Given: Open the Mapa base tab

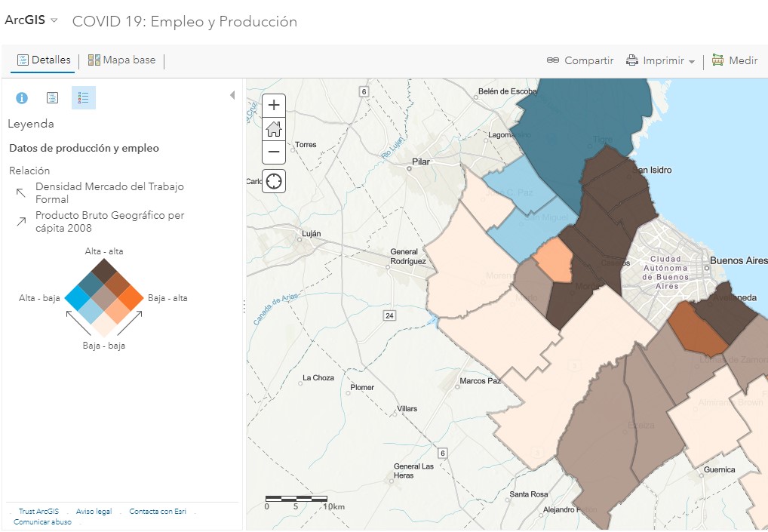Looking at the screenshot, I should coord(121,60).
